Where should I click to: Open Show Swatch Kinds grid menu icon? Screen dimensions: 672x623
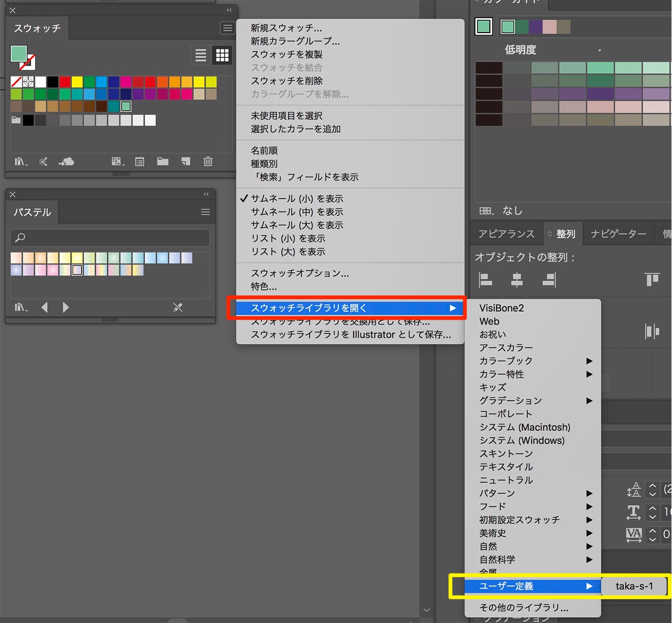pyautogui.click(x=118, y=162)
